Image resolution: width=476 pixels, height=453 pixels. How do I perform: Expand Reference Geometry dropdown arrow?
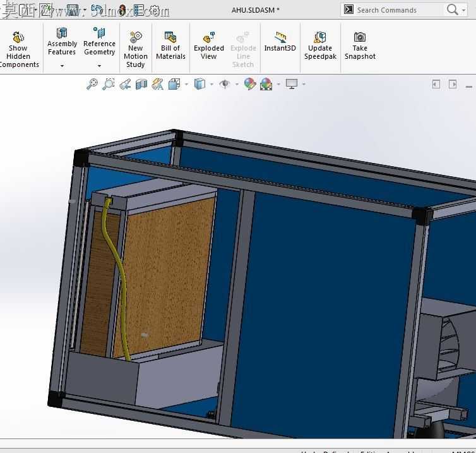click(99, 66)
